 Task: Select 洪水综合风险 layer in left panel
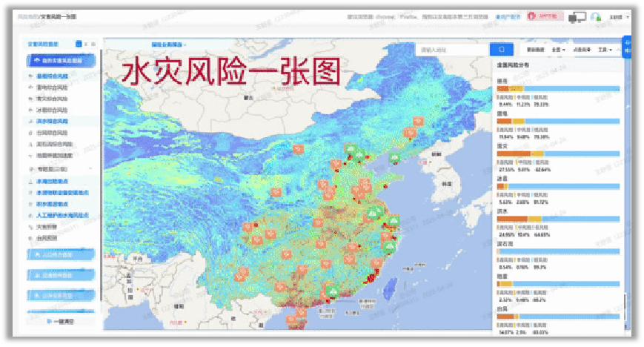click(x=52, y=122)
